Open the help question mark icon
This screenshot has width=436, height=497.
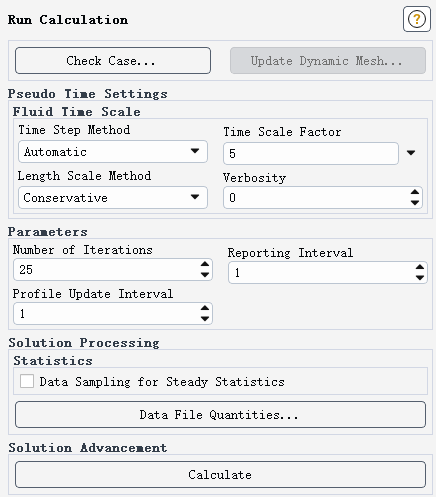coord(417,19)
